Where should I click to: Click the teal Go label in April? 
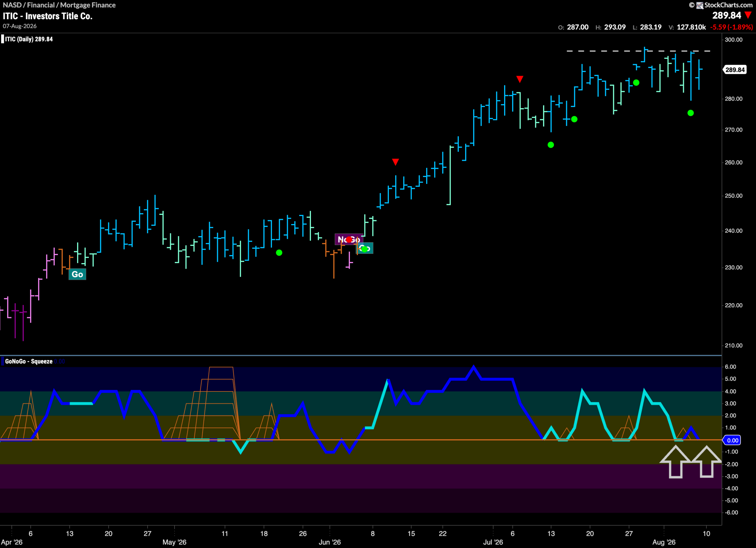(x=77, y=274)
